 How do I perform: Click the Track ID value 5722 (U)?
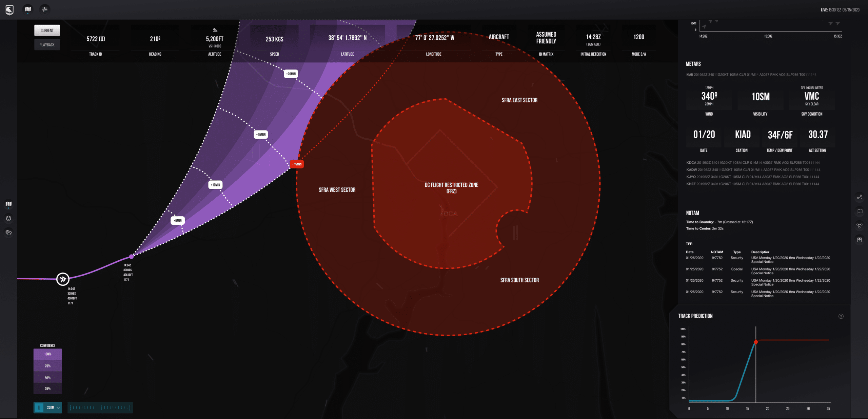tap(96, 39)
